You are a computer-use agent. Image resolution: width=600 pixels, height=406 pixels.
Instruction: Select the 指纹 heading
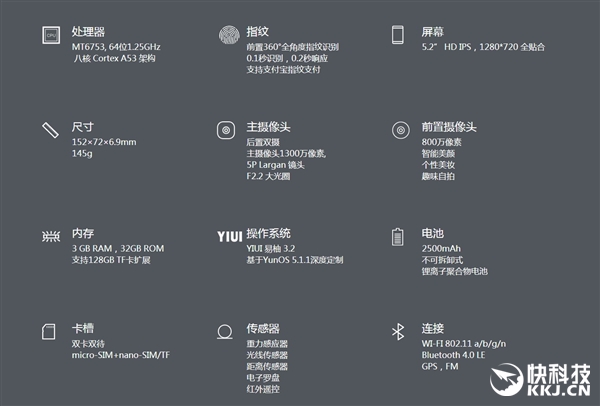pyautogui.click(x=258, y=32)
